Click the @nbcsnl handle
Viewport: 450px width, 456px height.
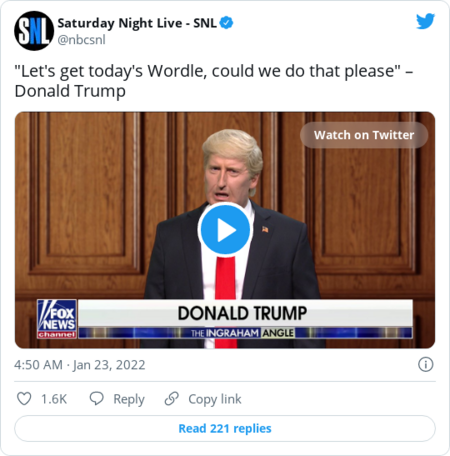(81, 40)
